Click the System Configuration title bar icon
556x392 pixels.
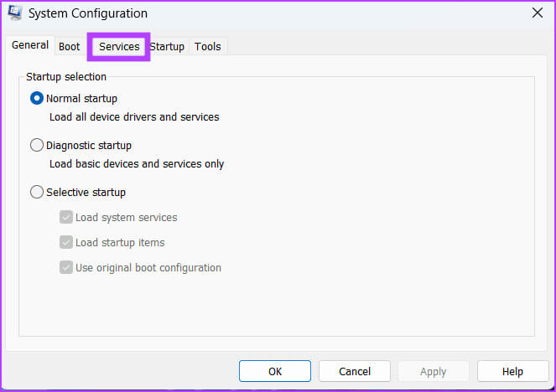click(15, 13)
